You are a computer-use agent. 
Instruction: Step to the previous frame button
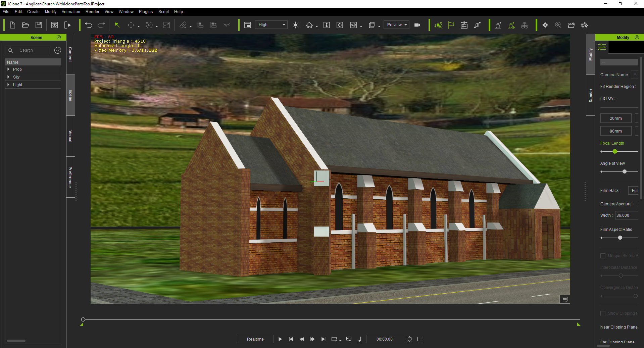(302, 339)
